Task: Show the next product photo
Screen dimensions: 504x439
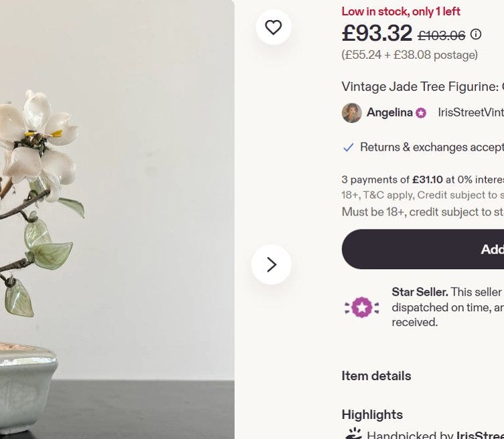Action: 271,264
